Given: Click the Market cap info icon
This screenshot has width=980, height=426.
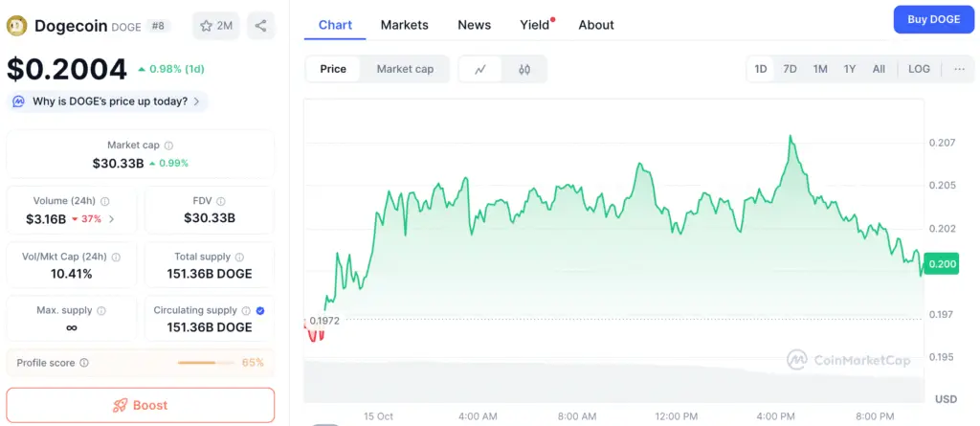Looking at the screenshot, I should click(169, 146).
